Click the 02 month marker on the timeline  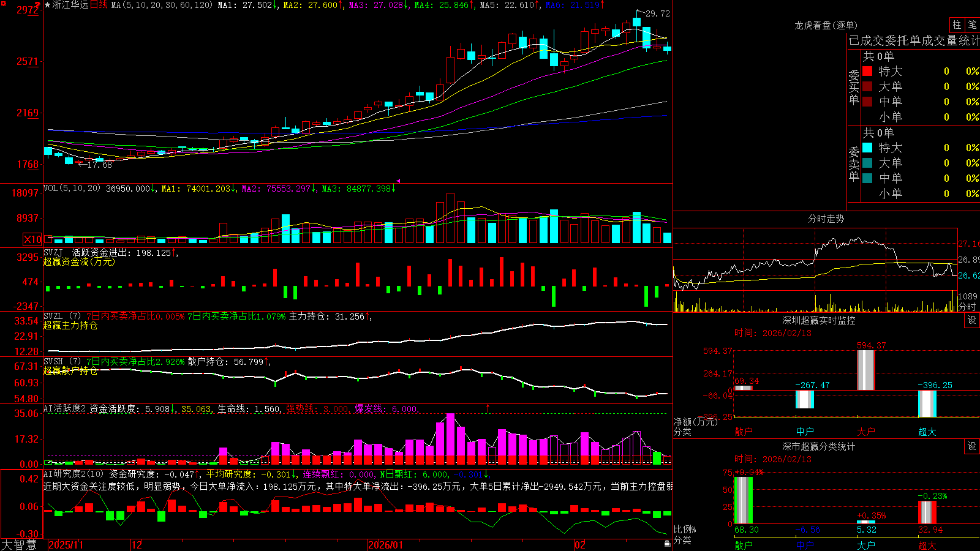(580, 545)
